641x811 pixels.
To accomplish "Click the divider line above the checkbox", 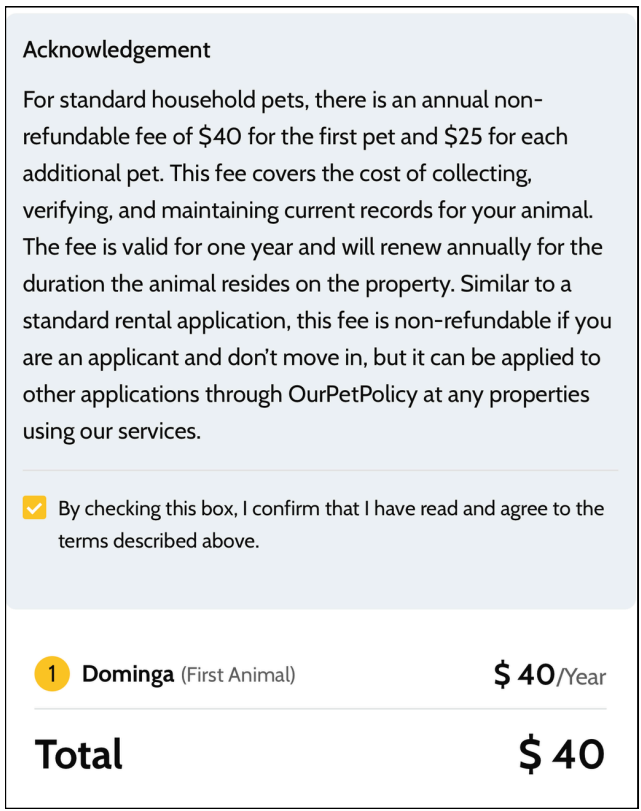I will pyautogui.click(x=320, y=471).
